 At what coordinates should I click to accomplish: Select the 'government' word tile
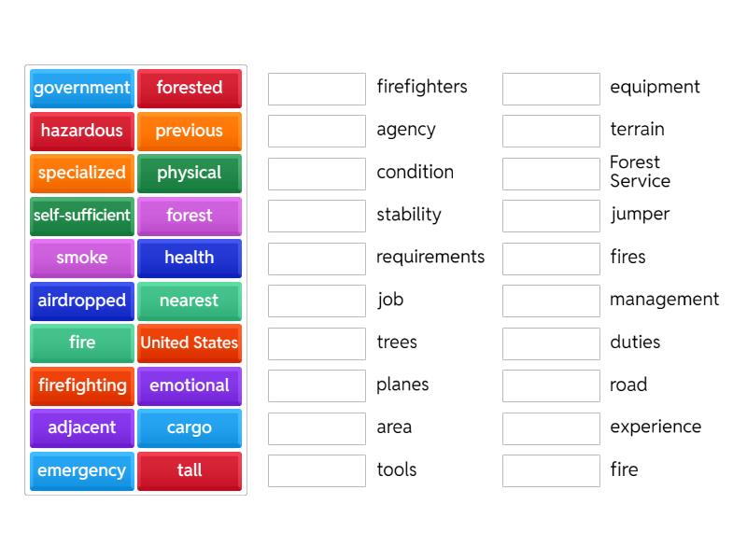point(81,88)
